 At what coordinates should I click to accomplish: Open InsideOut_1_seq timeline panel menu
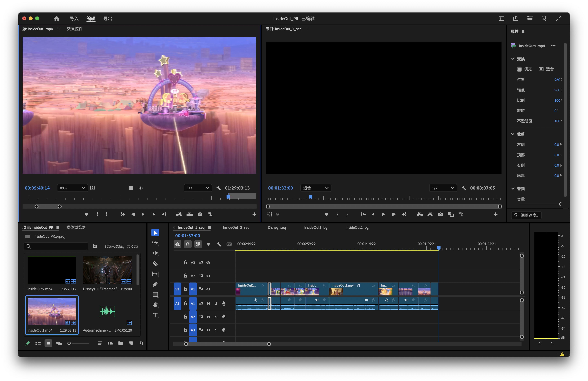point(209,227)
